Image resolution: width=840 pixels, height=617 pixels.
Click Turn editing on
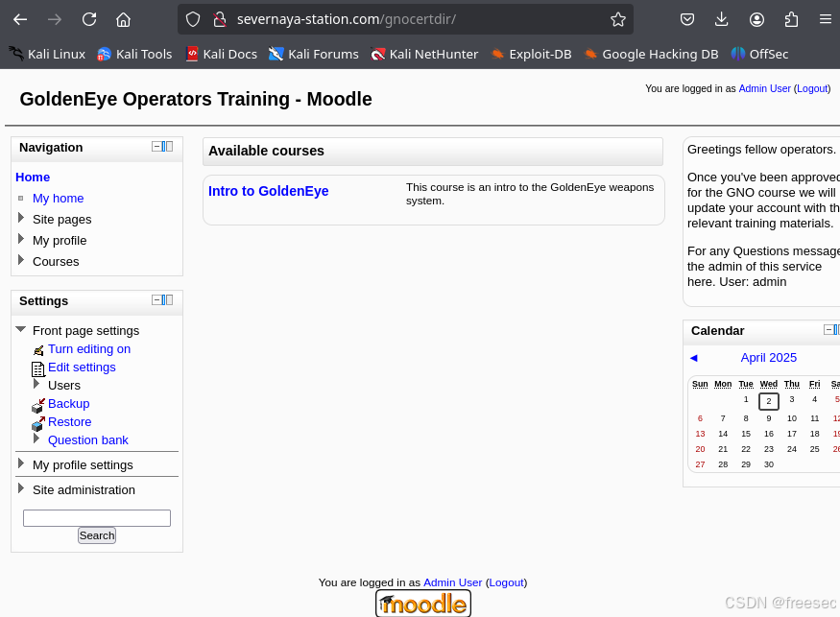tap(89, 349)
